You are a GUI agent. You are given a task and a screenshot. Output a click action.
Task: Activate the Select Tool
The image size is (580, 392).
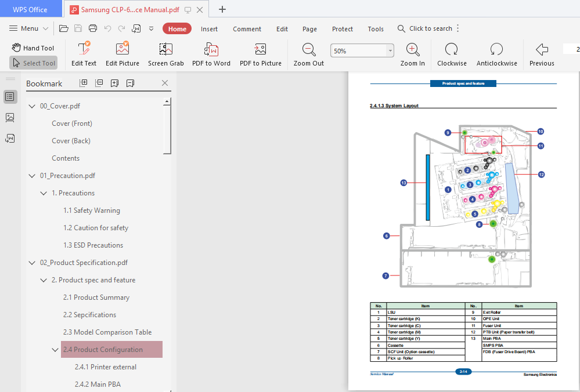point(34,63)
